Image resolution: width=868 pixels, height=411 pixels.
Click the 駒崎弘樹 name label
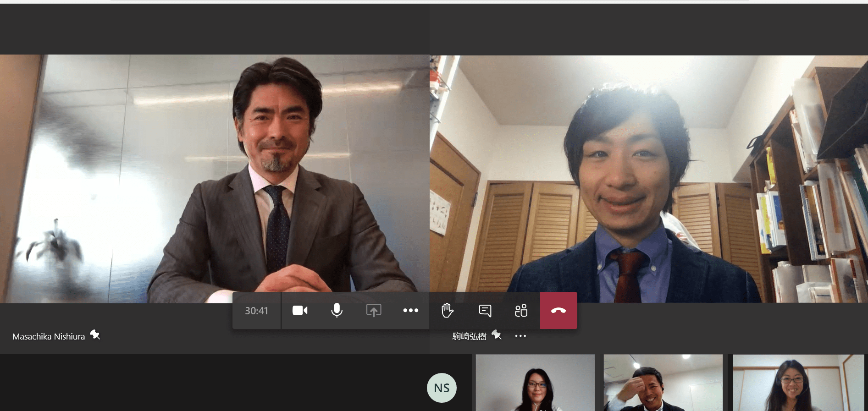coord(469,336)
